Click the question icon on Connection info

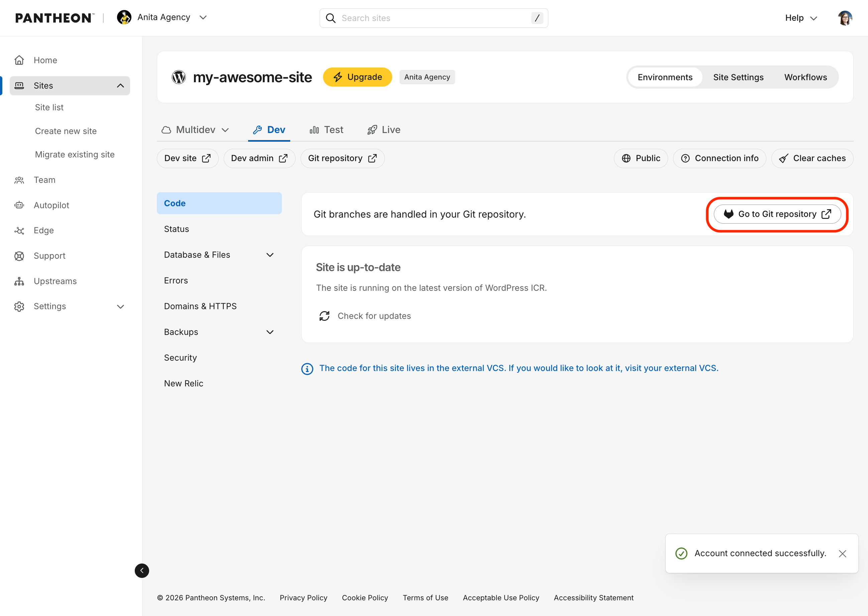coord(685,158)
